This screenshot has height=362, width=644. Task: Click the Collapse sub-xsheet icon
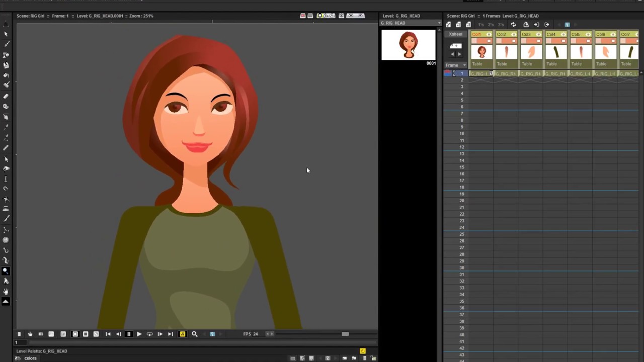526,25
